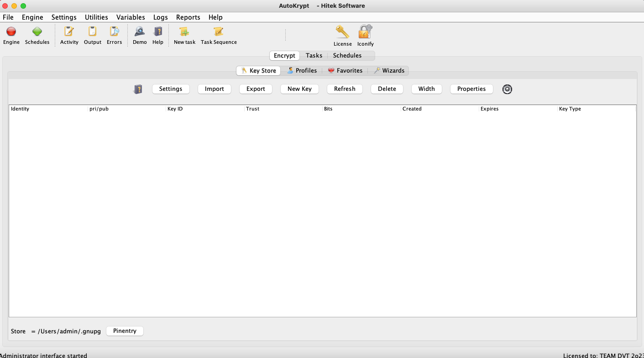View the Errors log icon
Screen dimensions: 644x358
[114, 32]
